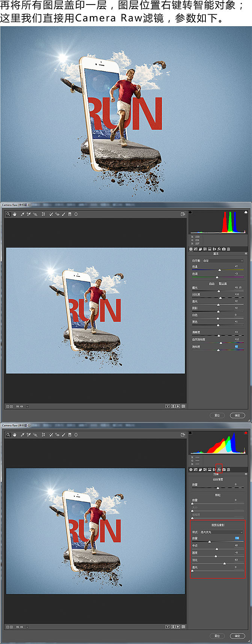Toggle red highlight clipping warning on histogram
The width and height of the screenshot is (252, 644).
[x=246, y=433]
